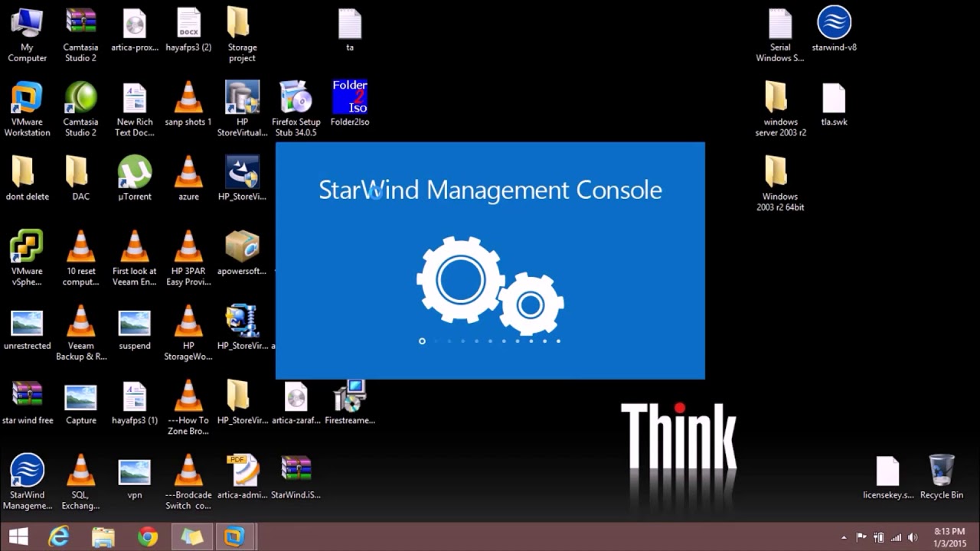Select the apowersoft... package icon
Screen dimensions: 980x551
(242, 254)
